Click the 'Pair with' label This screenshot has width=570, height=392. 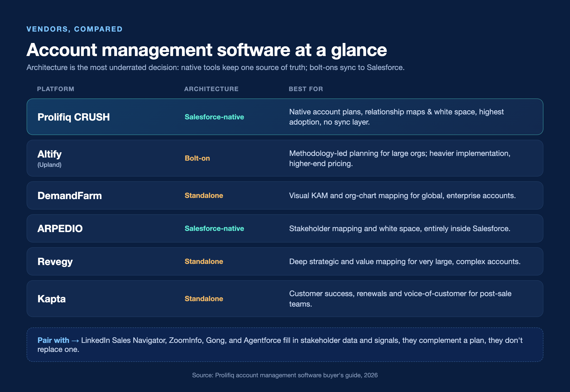(x=53, y=341)
